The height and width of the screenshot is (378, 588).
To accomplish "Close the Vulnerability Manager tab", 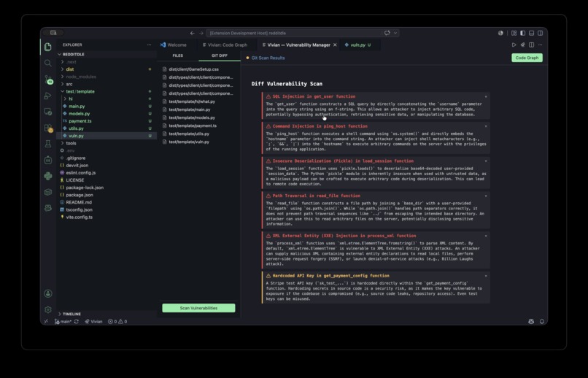I will coord(335,45).
